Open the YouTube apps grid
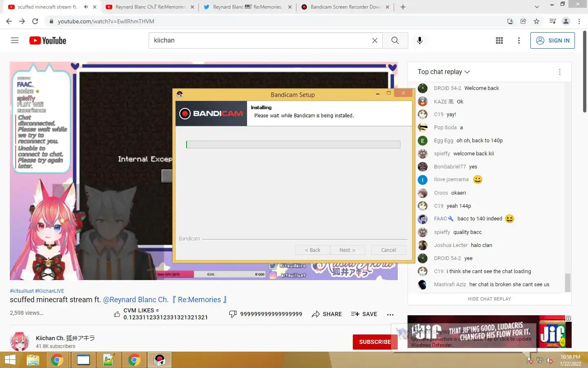Viewport: 588px width, 368px height. click(499, 40)
